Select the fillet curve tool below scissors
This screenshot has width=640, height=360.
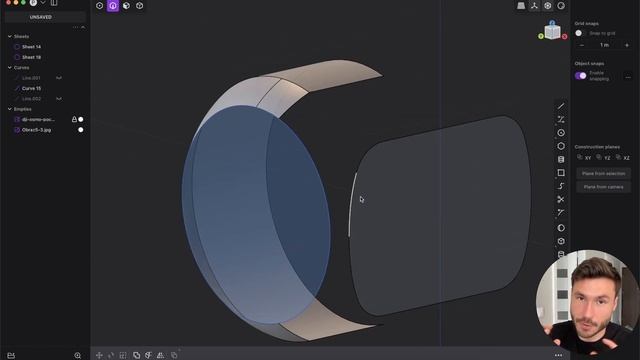pyautogui.click(x=561, y=213)
